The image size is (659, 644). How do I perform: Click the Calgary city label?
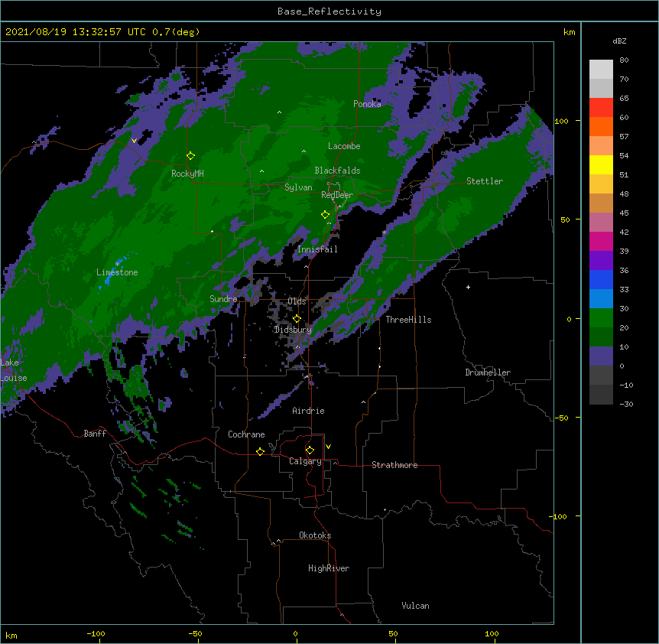click(x=306, y=461)
